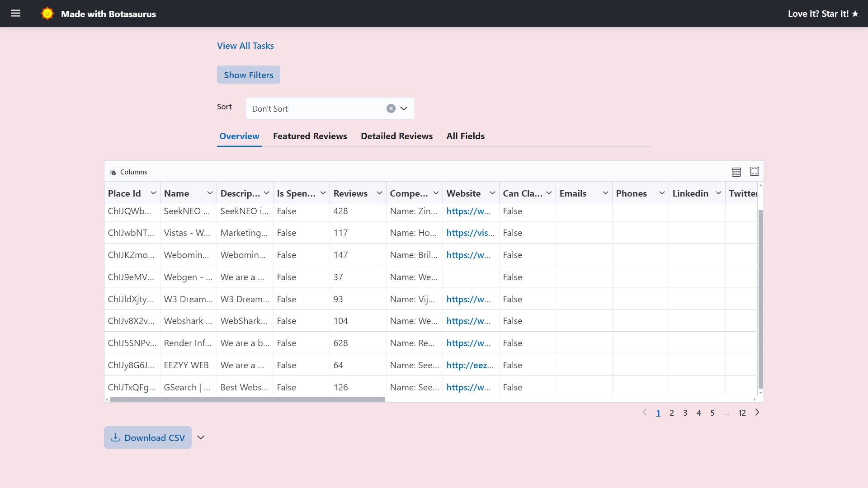Open Download CSV format options arrow
Image resolution: width=868 pixels, height=488 pixels.
[x=201, y=437]
